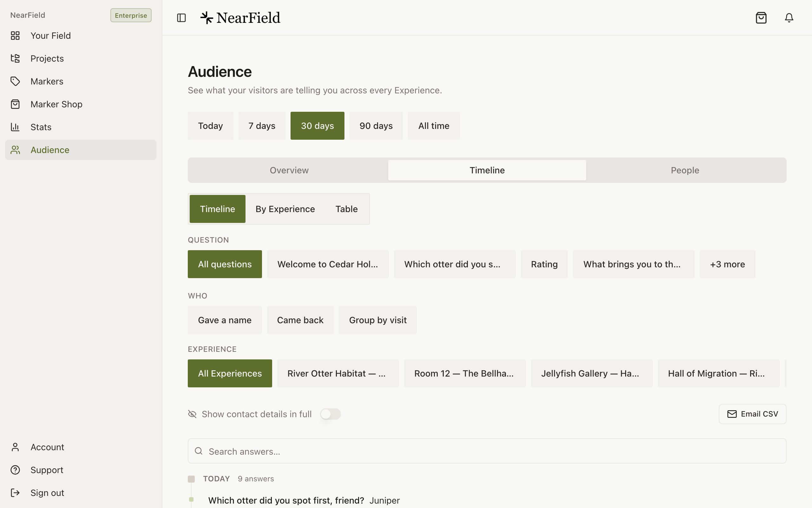This screenshot has width=812, height=508.
Task: Click the Stats bar chart icon
Action: 15,127
